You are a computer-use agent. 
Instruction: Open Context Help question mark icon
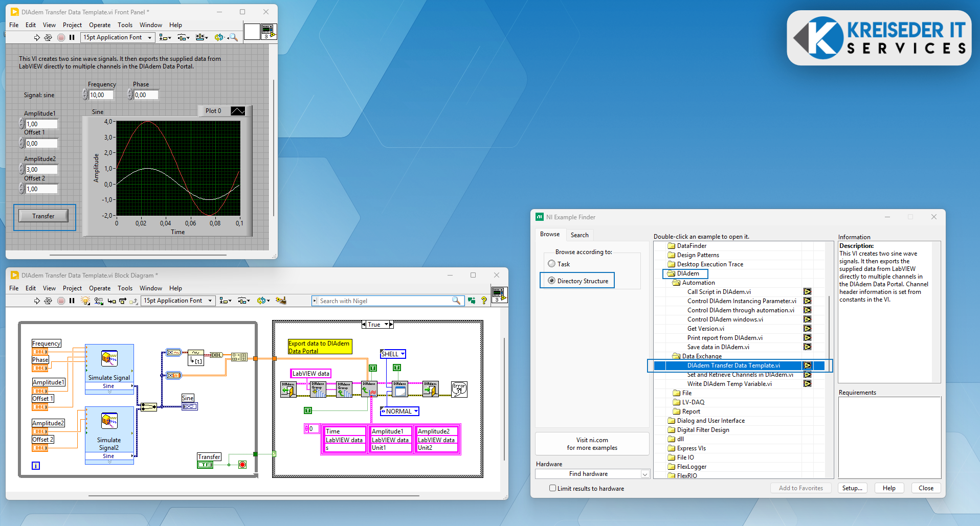(x=483, y=301)
